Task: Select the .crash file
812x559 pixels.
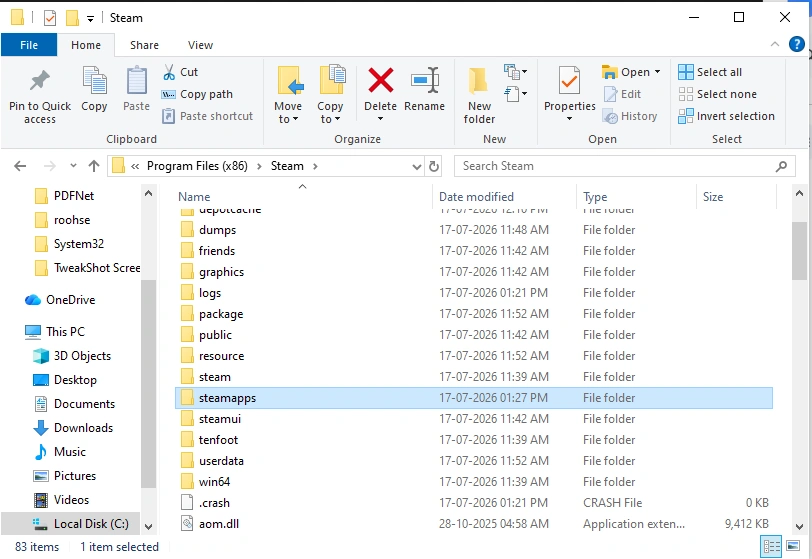Action: [214, 503]
